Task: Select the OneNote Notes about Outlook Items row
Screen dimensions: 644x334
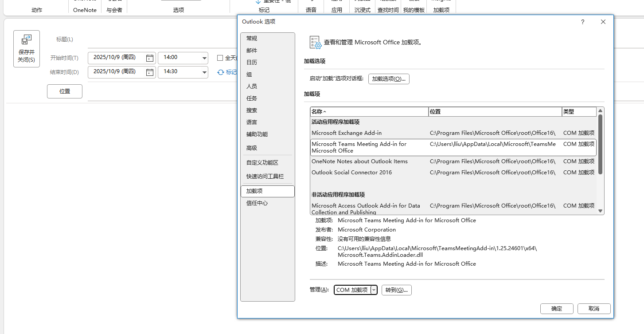Action: click(x=359, y=161)
